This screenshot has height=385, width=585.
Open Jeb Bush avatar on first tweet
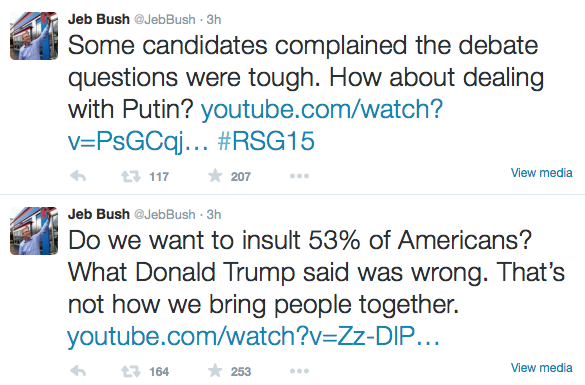tap(34, 36)
